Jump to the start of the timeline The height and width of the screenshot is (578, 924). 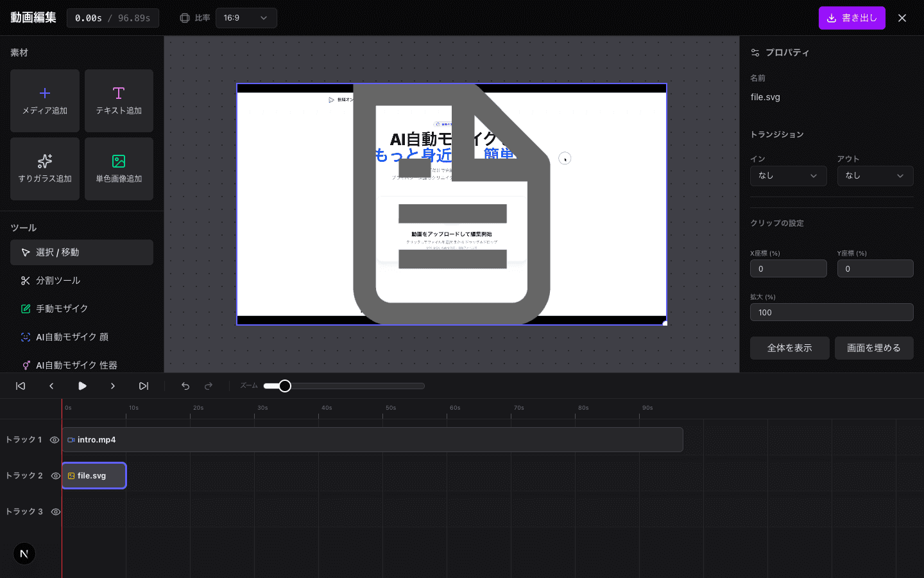(x=21, y=386)
